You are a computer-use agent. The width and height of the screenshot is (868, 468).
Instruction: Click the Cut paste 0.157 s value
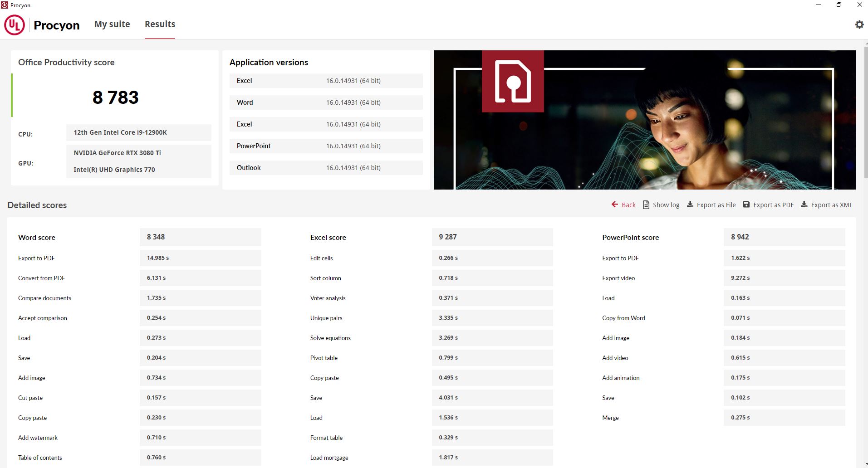pos(201,398)
